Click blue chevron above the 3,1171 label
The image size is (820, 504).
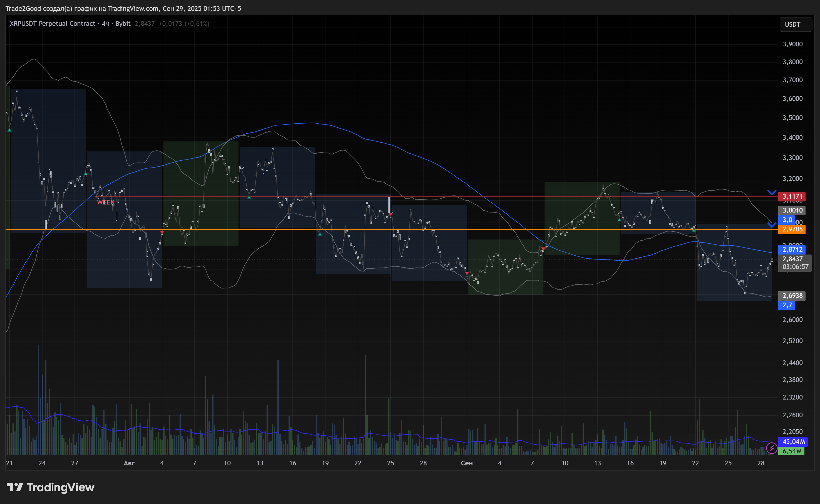[x=772, y=192]
